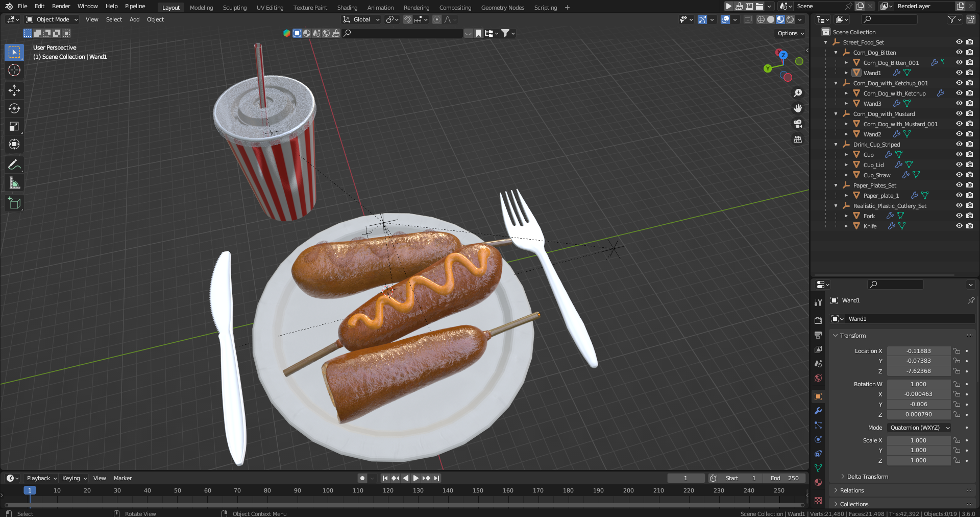Open the Object Mode dropdown
980x517 pixels.
point(52,19)
